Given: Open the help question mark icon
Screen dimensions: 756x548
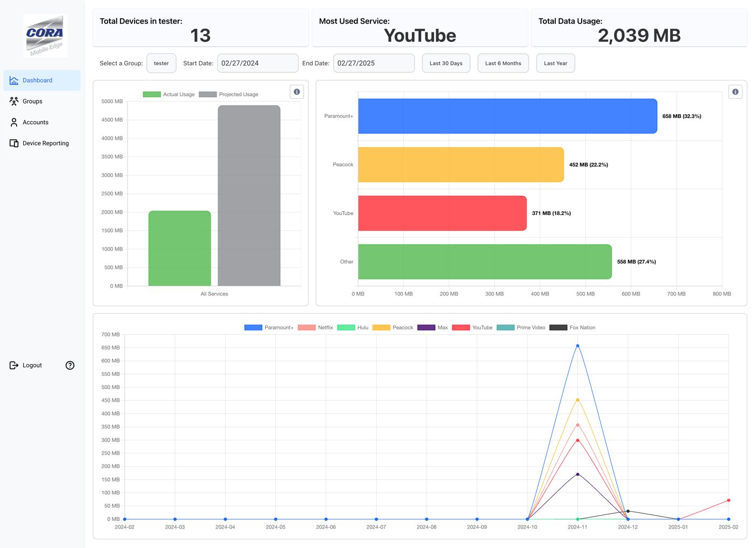Looking at the screenshot, I should (70, 366).
